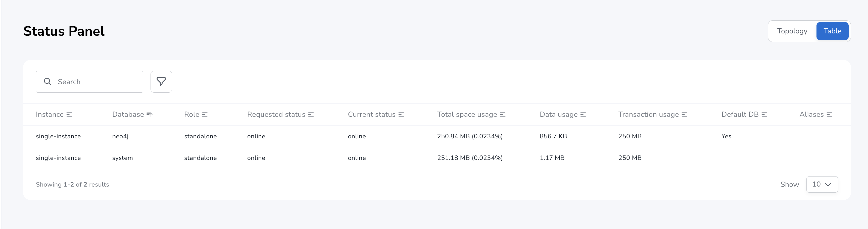Click the Showing 1-2 of 2 results text
The width and height of the screenshot is (868, 229).
click(x=72, y=184)
